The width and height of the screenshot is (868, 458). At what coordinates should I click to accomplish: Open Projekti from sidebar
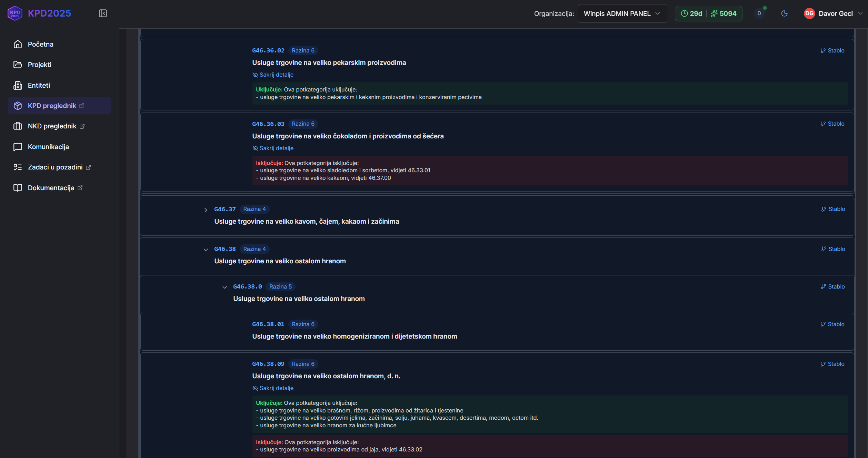39,65
